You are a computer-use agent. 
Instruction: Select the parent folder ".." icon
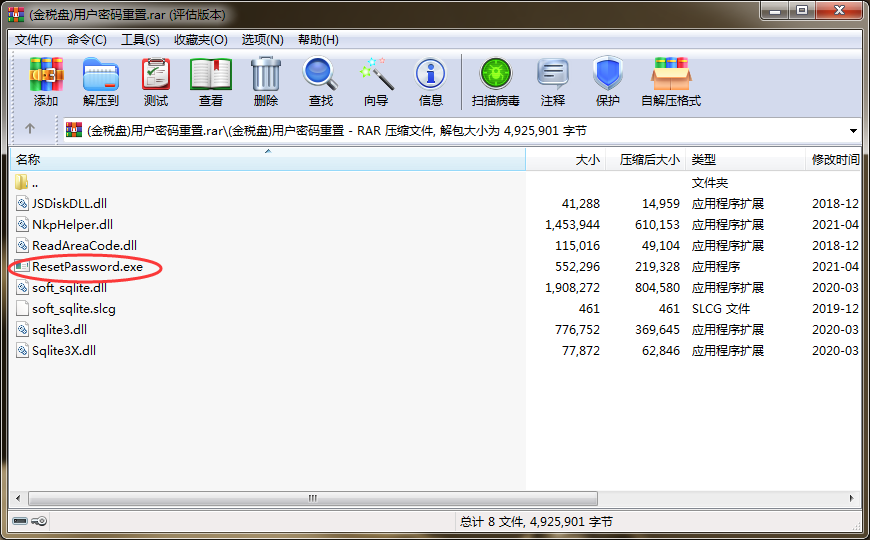22,182
